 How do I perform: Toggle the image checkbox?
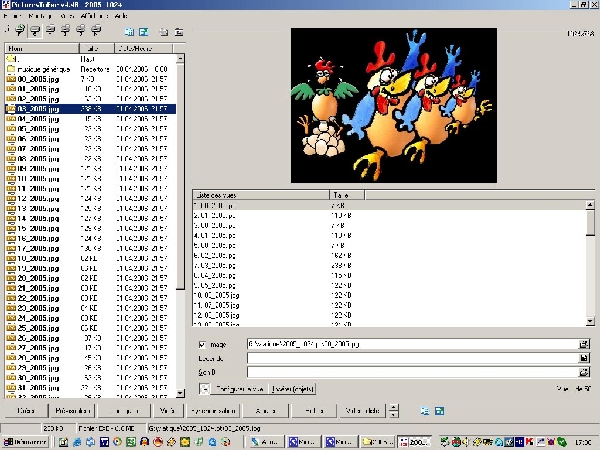coord(202,345)
